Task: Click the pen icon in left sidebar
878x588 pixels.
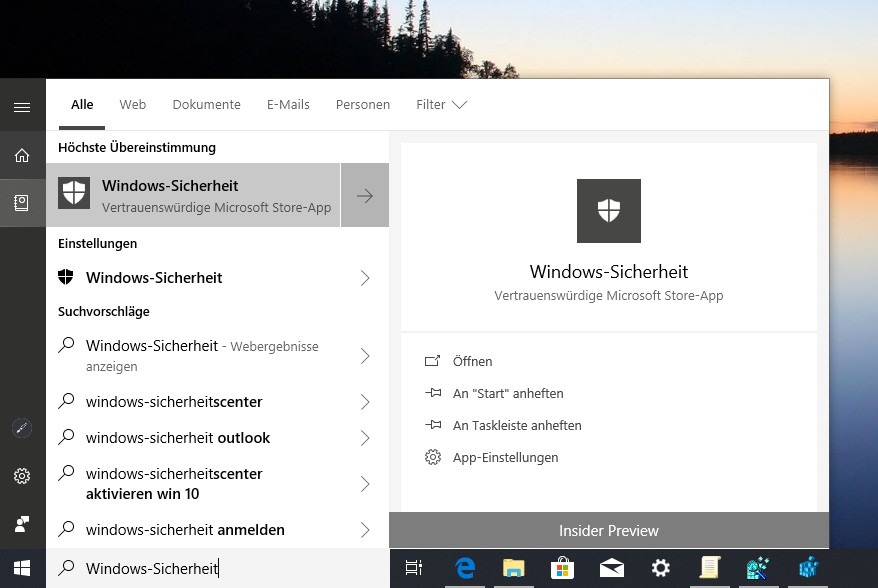Action: click(x=22, y=428)
